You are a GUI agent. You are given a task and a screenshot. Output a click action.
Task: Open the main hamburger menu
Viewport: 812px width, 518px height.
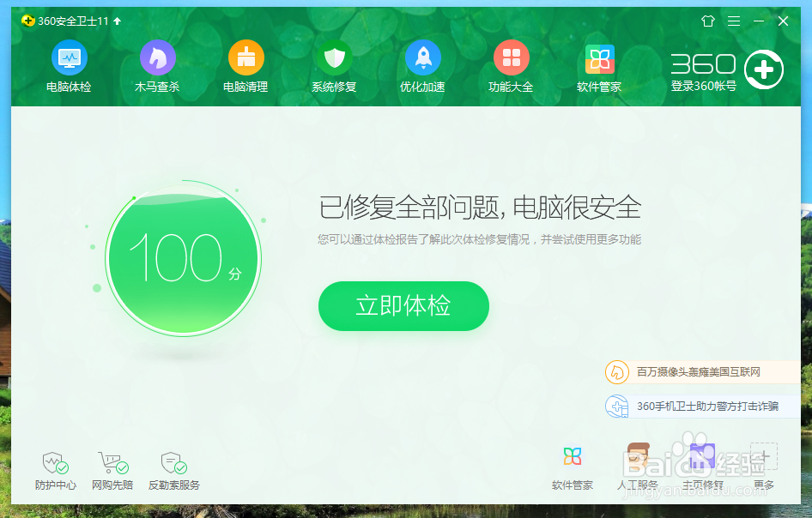pos(733,21)
